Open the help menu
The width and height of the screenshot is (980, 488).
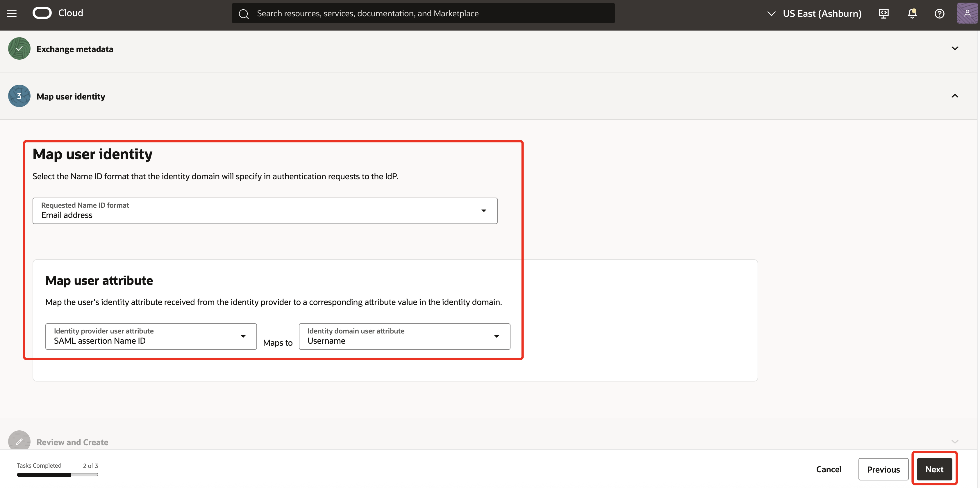pyautogui.click(x=939, y=13)
